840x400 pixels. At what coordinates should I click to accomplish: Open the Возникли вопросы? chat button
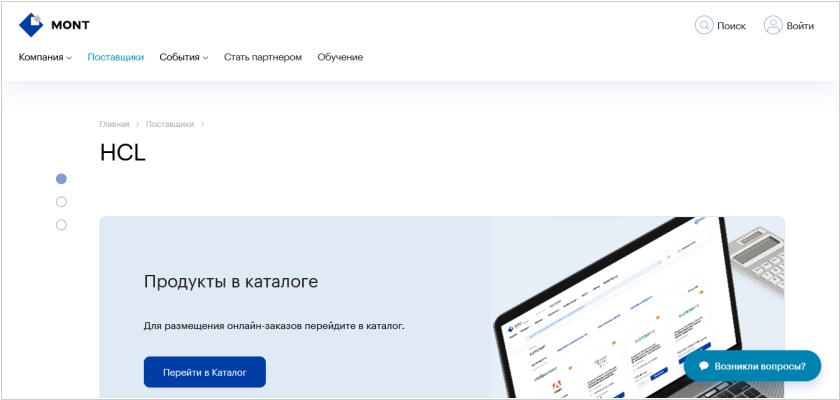[x=752, y=366]
